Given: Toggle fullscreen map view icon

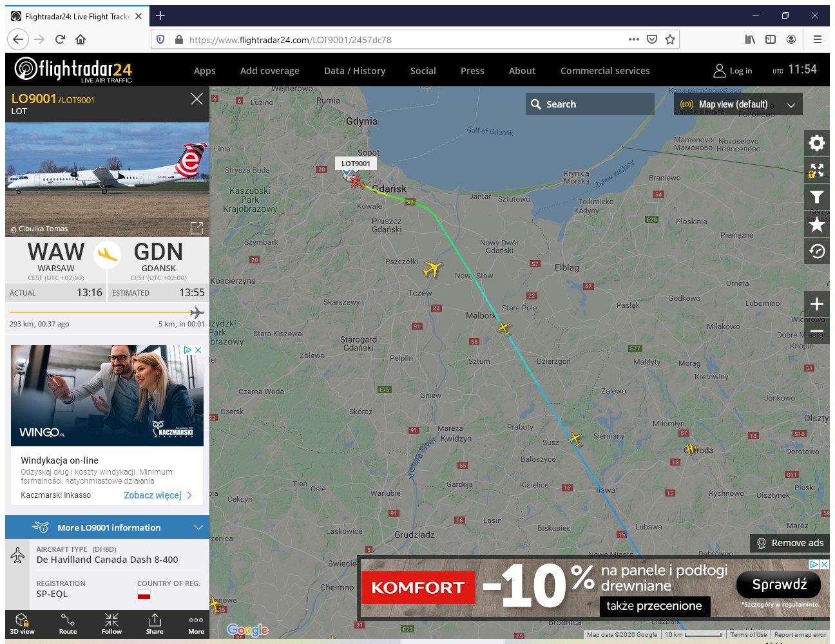Looking at the screenshot, I should pyautogui.click(x=816, y=170).
